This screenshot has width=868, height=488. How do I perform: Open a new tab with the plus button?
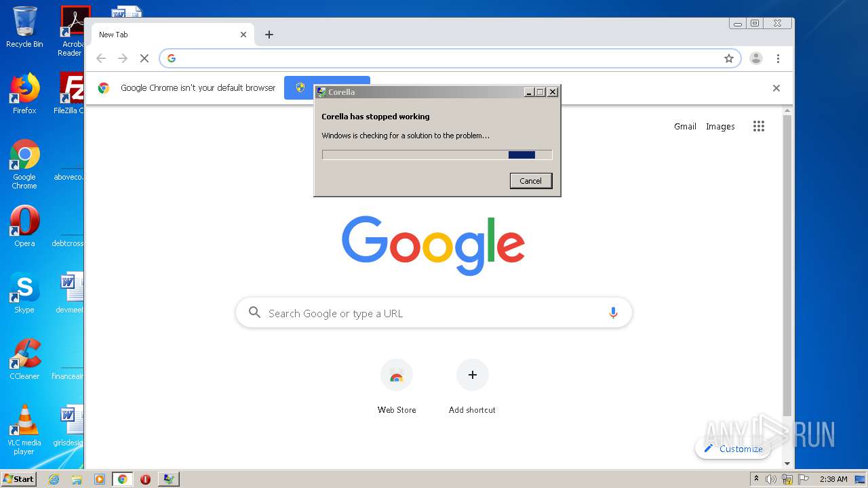click(x=269, y=35)
